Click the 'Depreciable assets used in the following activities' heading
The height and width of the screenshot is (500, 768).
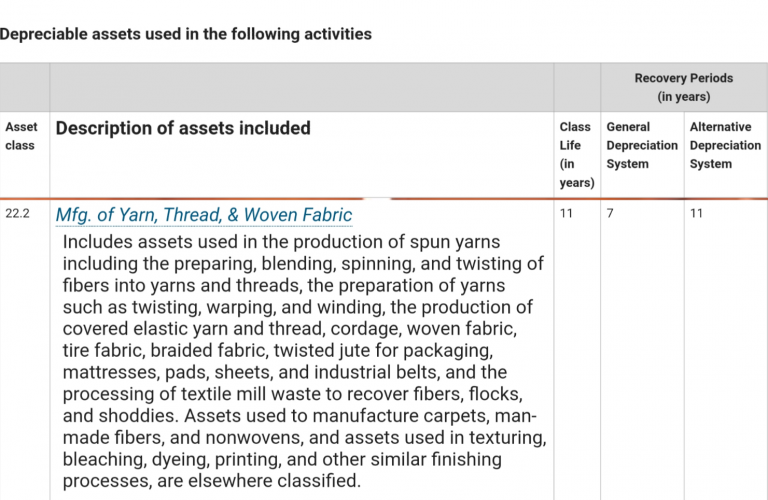[x=186, y=34]
